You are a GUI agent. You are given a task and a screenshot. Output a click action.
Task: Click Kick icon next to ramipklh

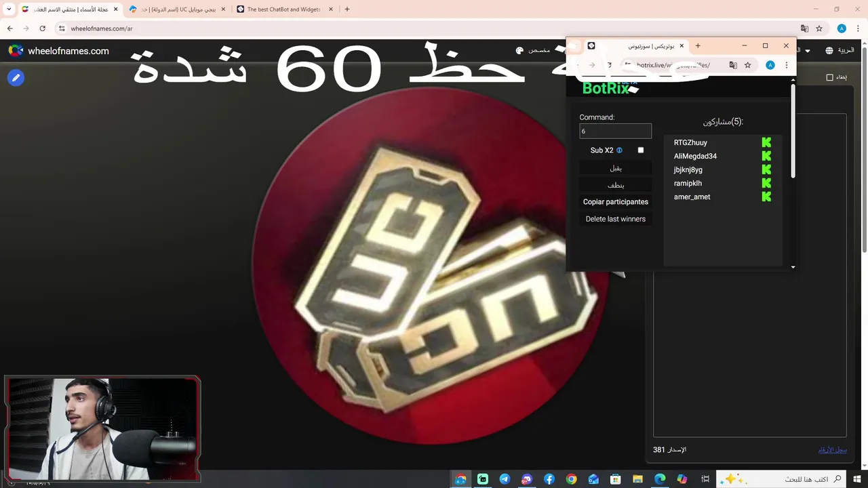[766, 183]
